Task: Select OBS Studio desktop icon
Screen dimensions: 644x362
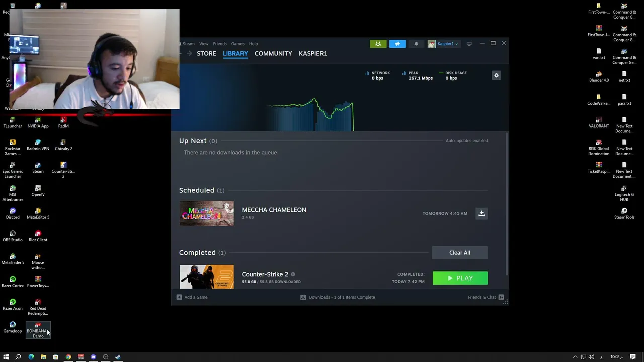Action: click(13, 236)
